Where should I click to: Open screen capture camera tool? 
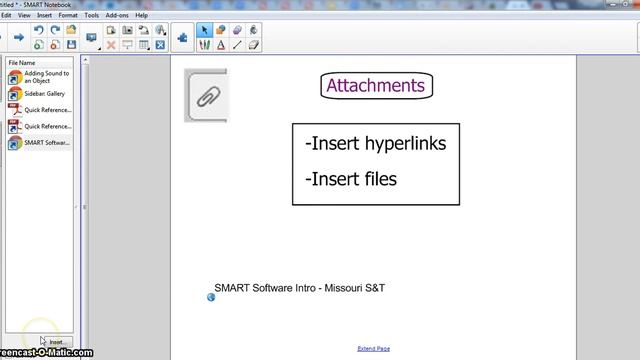(x=127, y=30)
